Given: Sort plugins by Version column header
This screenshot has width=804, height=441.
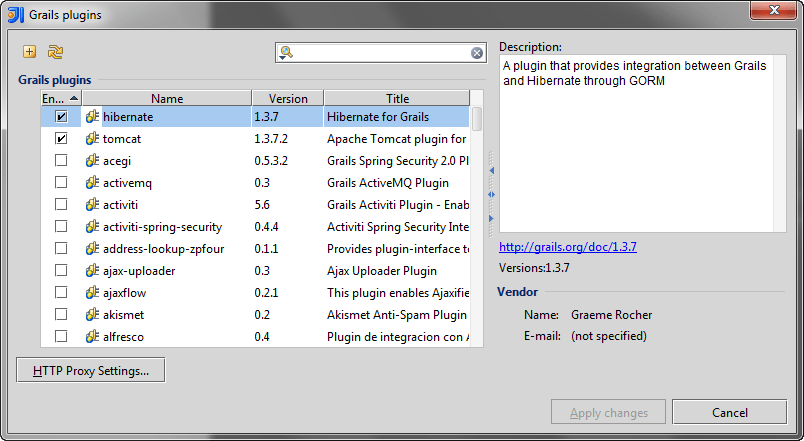Looking at the screenshot, I should (x=287, y=98).
